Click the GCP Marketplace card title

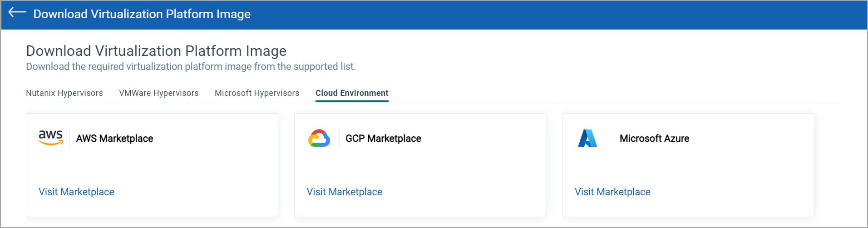(x=383, y=139)
